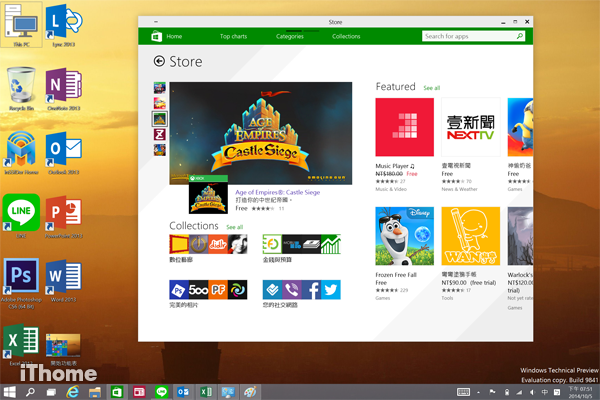This screenshot has height=400, width=600.
Task: Launch OneNote 2013 desktop shortcut
Action: [64, 89]
